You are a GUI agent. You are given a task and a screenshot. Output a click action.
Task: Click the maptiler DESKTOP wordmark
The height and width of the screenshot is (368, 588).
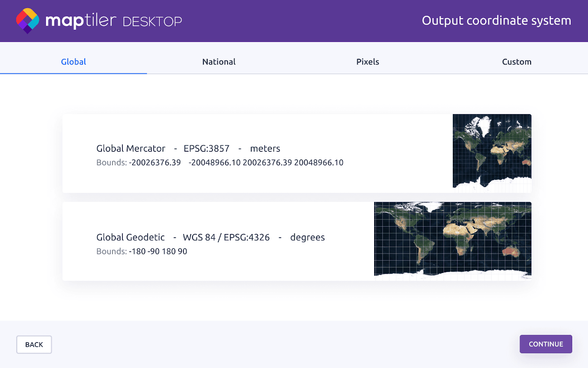click(x=114, y=21)
